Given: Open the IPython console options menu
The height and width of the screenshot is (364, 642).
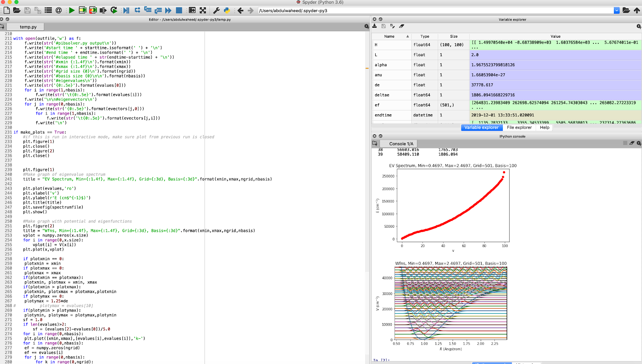Looking at the screenshot, I should pyautogui.click(x=639, y=143).
